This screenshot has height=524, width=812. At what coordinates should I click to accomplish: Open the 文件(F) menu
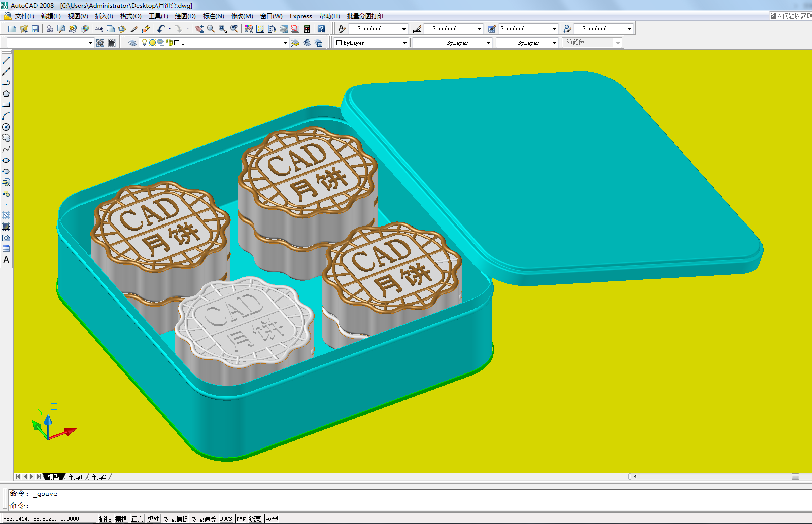point(25,16)
